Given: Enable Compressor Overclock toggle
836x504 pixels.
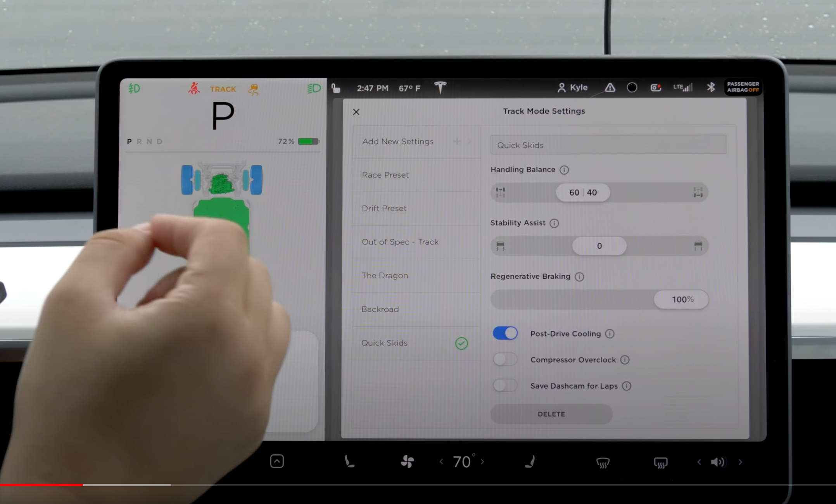Looking at the screenshot, I should [x=504, y=359].
